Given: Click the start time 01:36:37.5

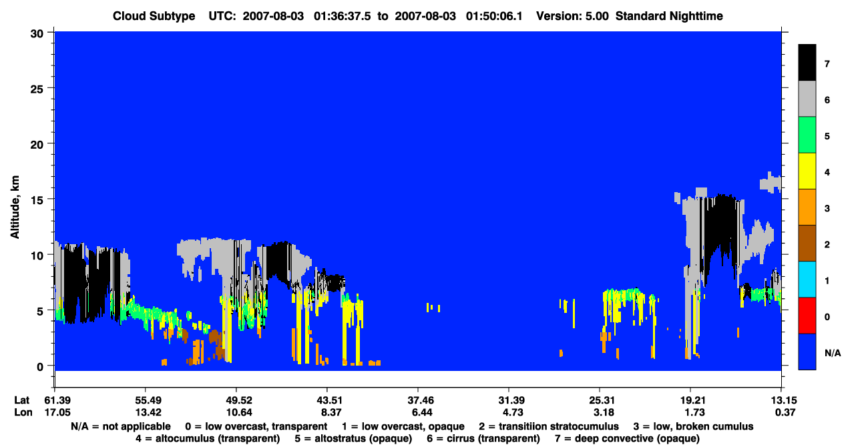Looking at the screenshot, I should 343,15.
